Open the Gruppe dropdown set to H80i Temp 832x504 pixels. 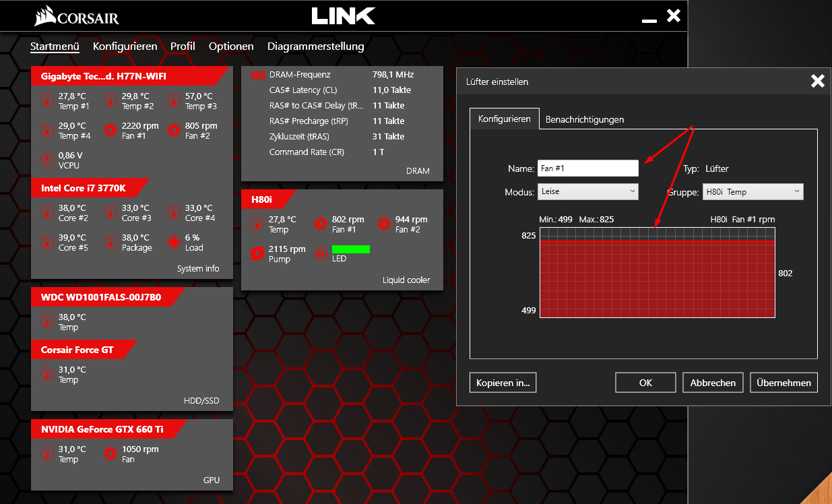point(753,191)
